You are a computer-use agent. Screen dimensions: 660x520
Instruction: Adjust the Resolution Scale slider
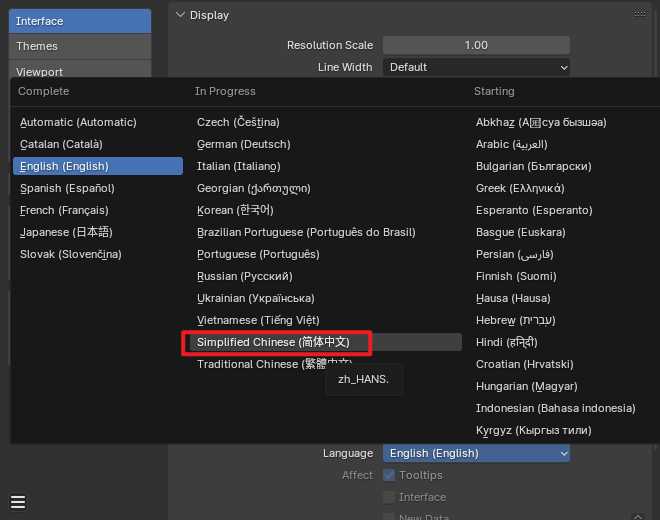[x=476, y=45]
